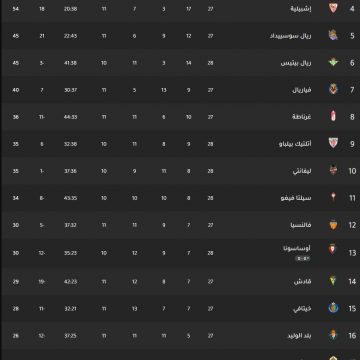Open the إشبيلية team name link
Viewport: 360px width, 360px height.
click(301, 9)
